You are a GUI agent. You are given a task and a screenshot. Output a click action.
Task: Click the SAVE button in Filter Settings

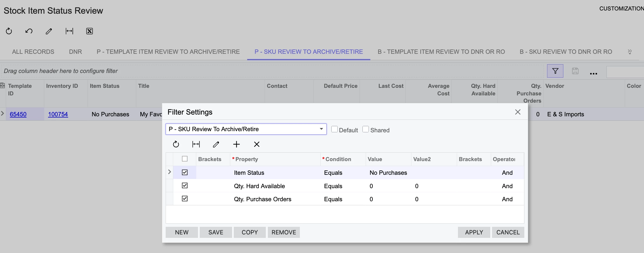click(x=216, y=232)
